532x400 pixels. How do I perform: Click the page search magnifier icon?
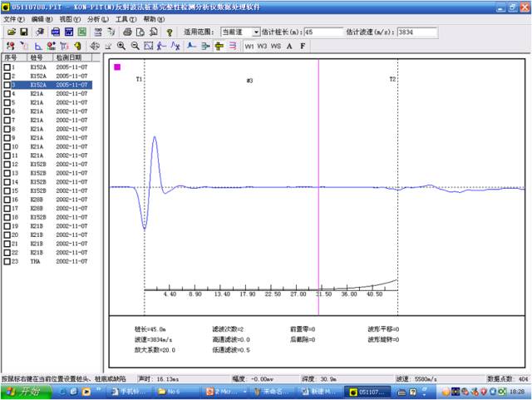click(154, 32)
